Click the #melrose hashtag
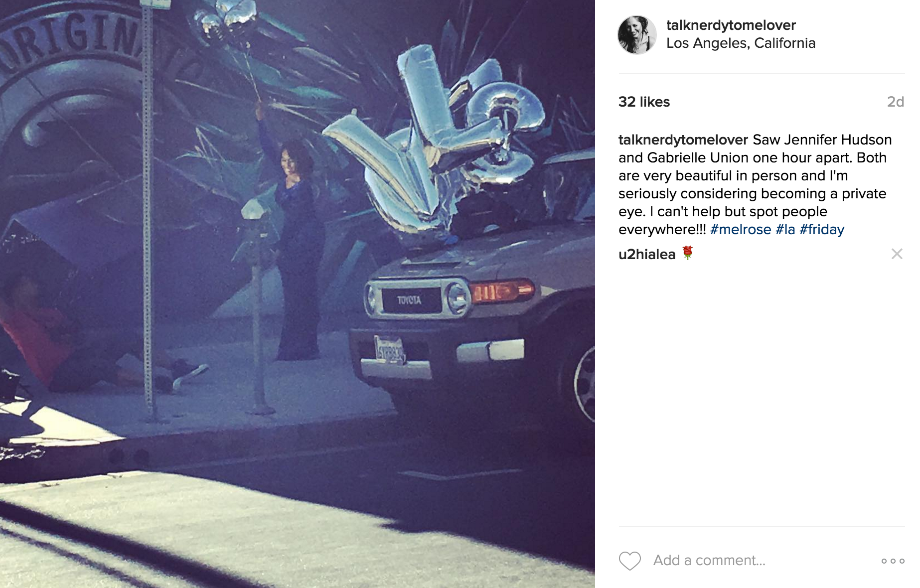Image resolution: width=920 pixels, height=588 pixels. click(x=740, y=229)
